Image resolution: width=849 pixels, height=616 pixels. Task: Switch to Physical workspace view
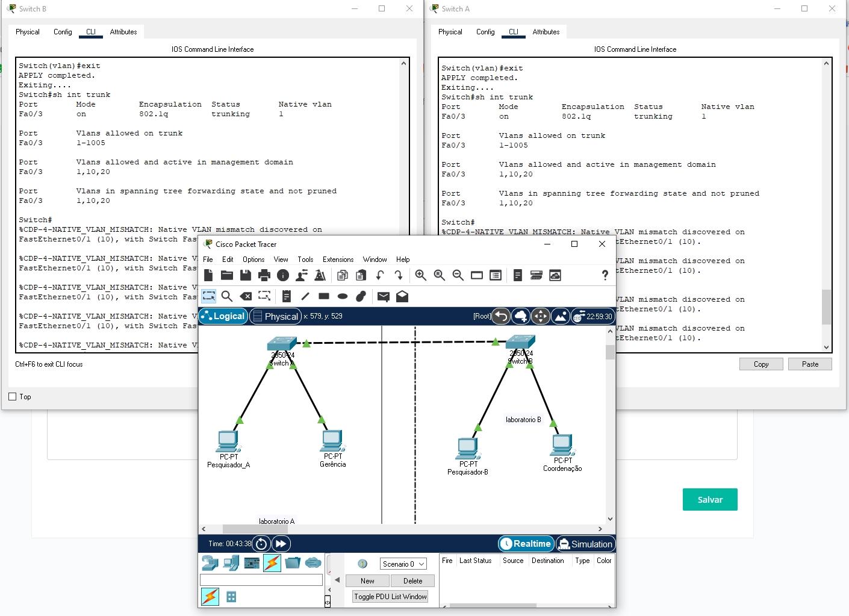(275, 316)
